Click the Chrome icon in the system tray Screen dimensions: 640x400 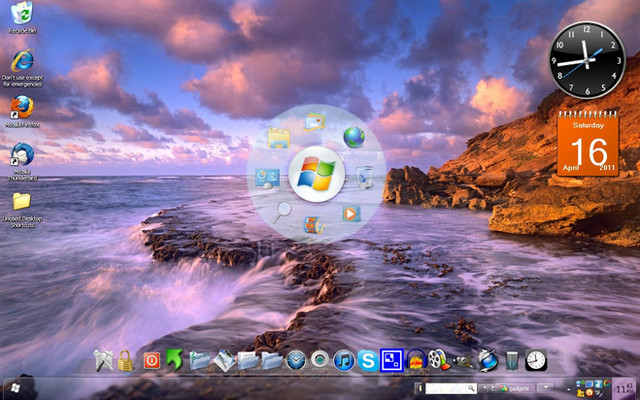(x=608, y=383)
